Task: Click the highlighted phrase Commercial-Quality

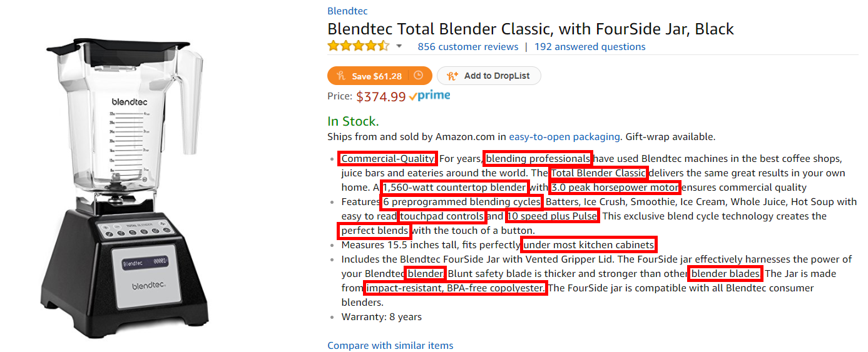Action: tap(387, 159)
